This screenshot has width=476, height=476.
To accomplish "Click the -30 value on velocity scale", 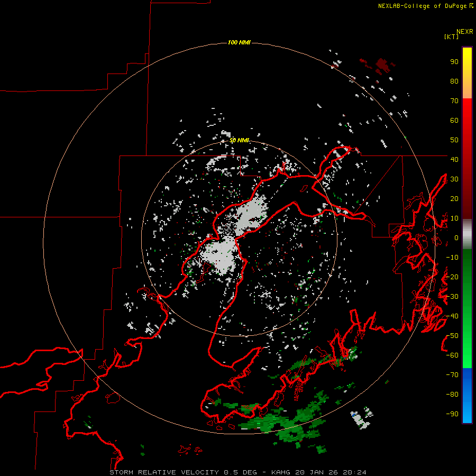I will 452,297.
